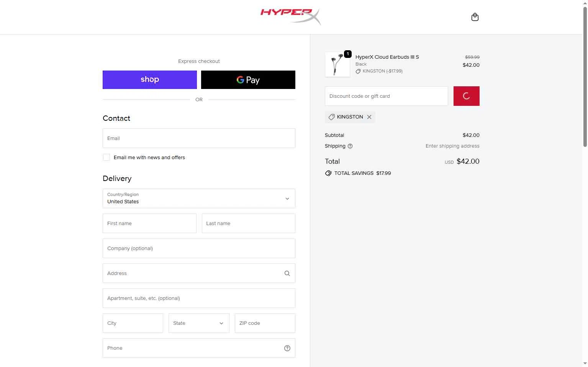Click the KINGSTON (-$17.99) discount label
Screen dimensions: 588x367
tap(383, 71)
